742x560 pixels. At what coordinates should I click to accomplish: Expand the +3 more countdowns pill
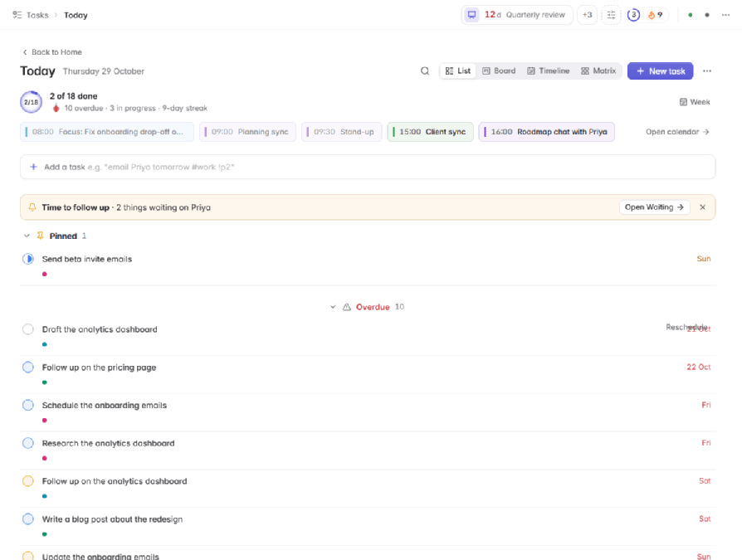point(587,15)
